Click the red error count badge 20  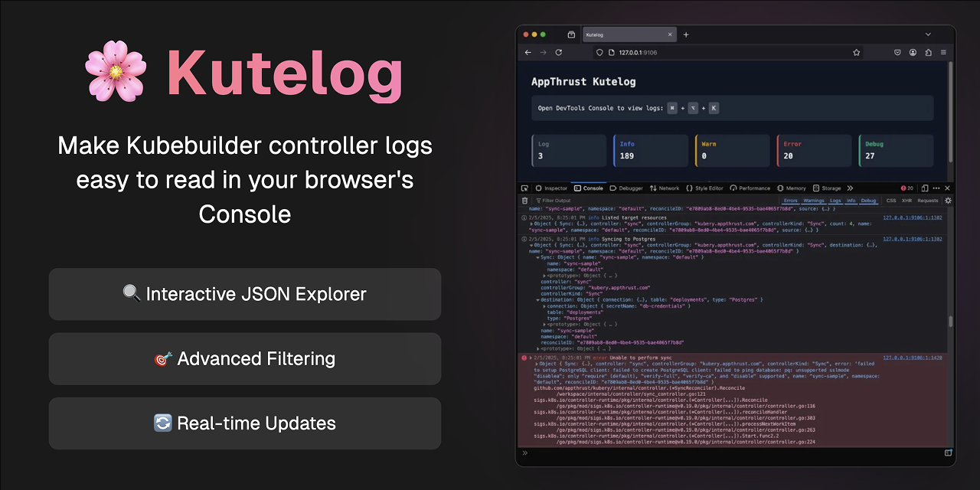[907, 188]
